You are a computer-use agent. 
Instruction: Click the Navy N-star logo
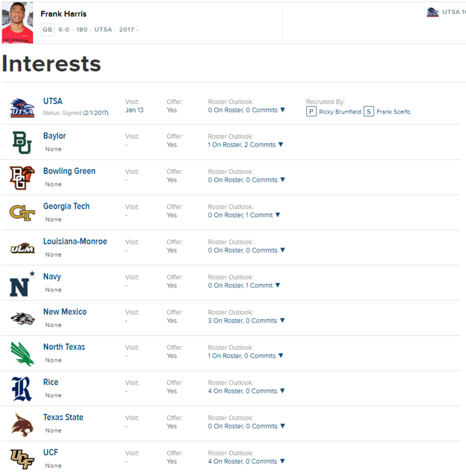tap(22, 284)
